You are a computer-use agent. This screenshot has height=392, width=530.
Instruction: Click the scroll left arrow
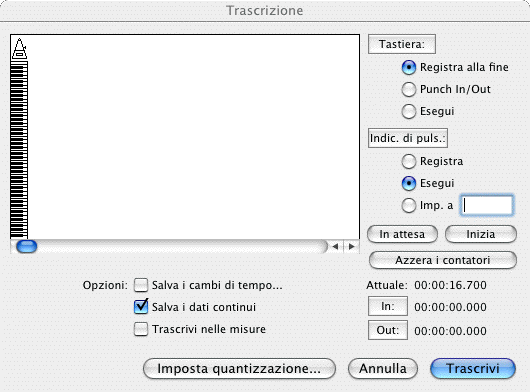point(335,247)
